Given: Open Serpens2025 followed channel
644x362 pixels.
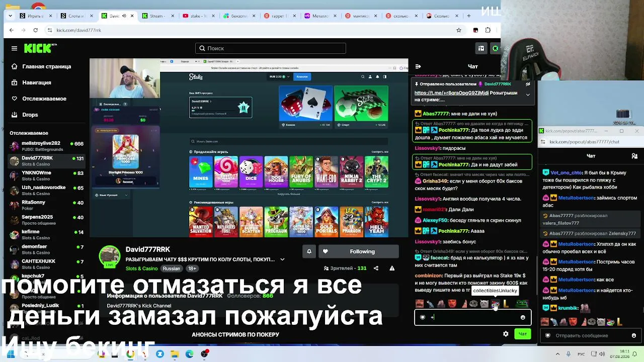Looking at the screenshot, I should (47, 220).
